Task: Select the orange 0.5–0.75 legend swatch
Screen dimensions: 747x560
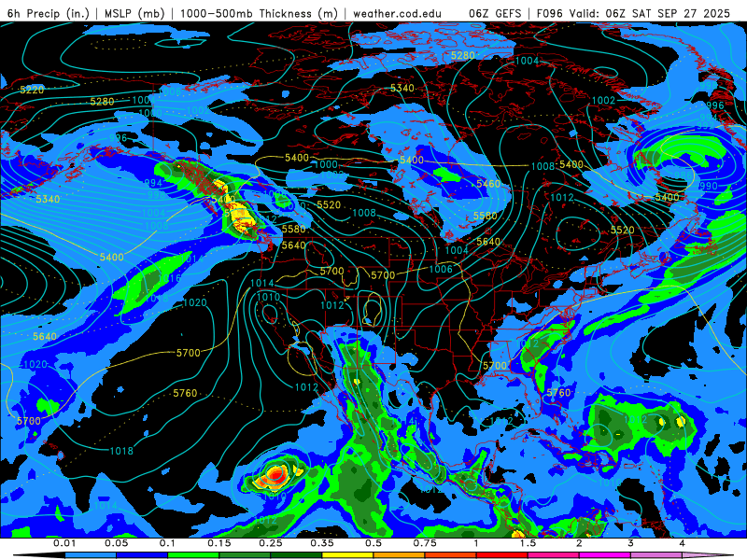Action: point(400,555)
